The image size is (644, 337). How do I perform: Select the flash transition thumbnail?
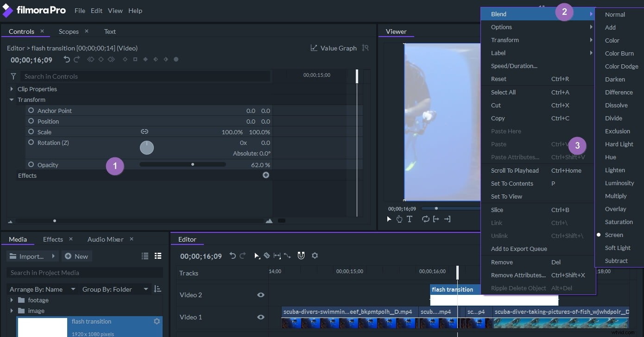click(42, 327)
